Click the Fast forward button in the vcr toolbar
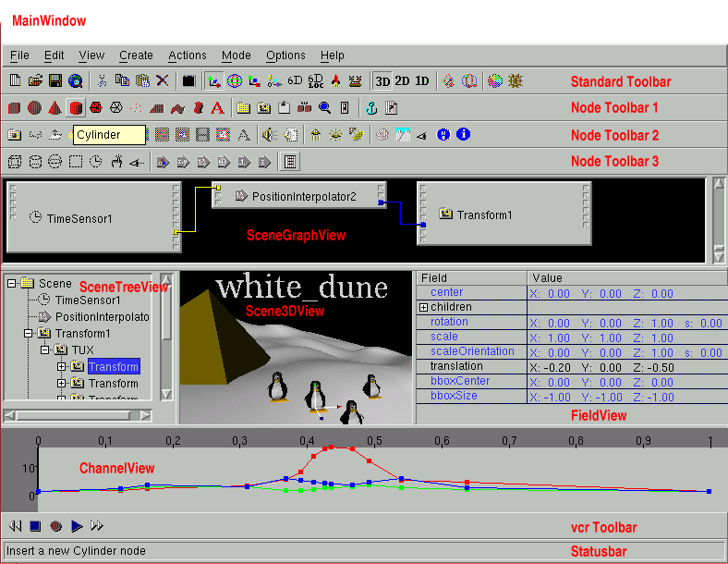The image size is (728, 564). [x=97, y=526]
